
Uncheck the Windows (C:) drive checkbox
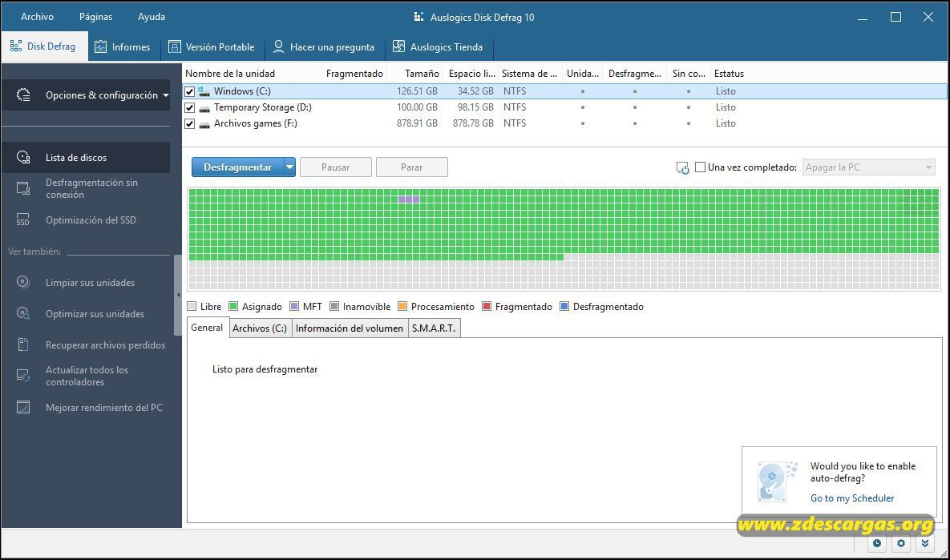click(190, 91)
